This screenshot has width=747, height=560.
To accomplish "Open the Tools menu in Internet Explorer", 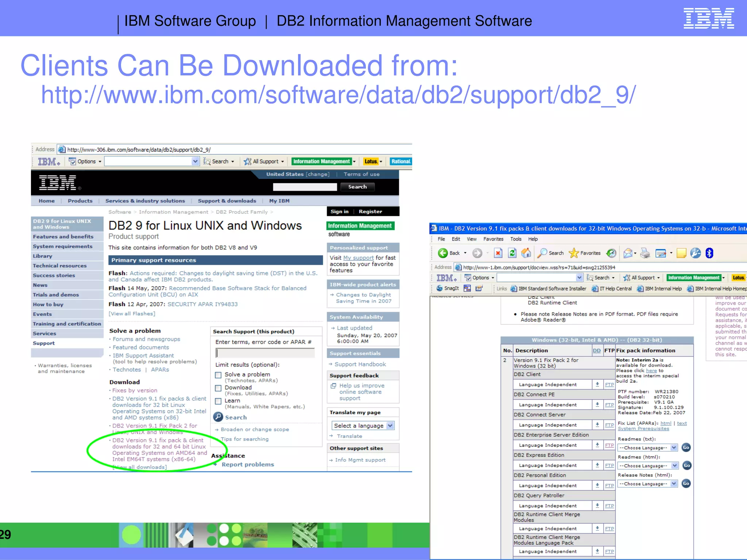I will point(516,239).
